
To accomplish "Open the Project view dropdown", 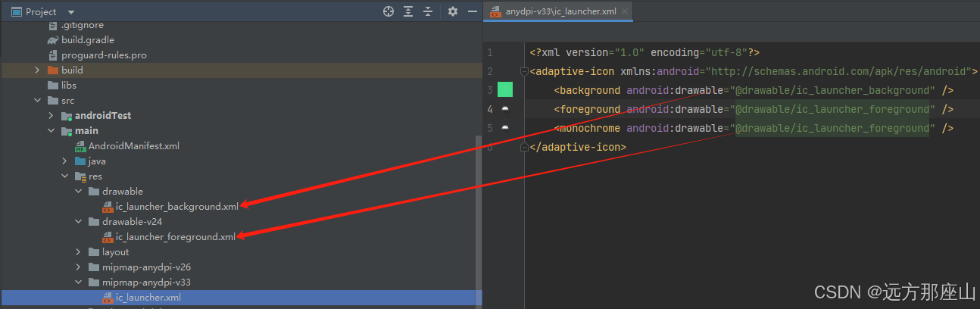I will click(x=71, y=12).
